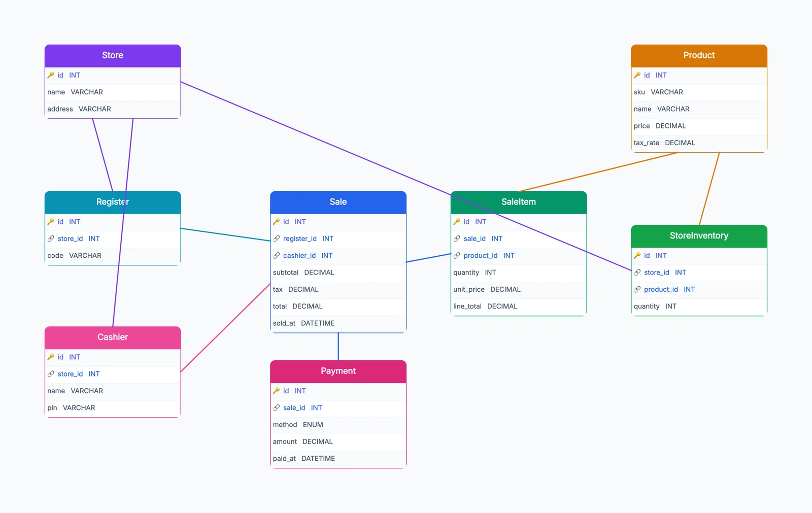
Task: Click the Sale 'total DECIMAL' row
Action: [339, 306]
